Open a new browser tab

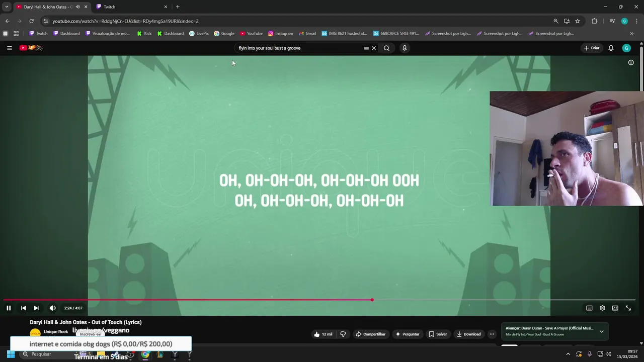(178, 7)
